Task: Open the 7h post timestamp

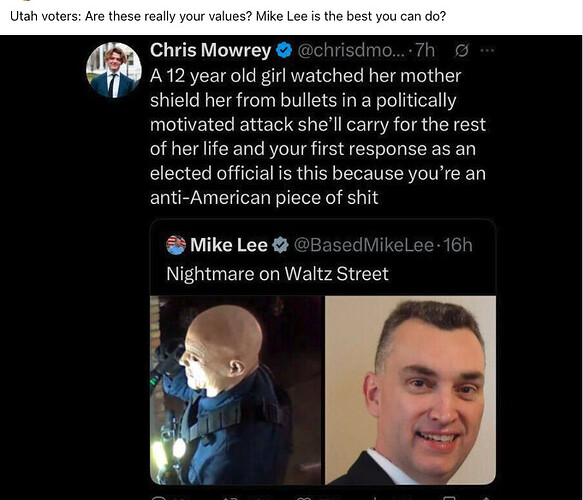Action: pos(425,50)
